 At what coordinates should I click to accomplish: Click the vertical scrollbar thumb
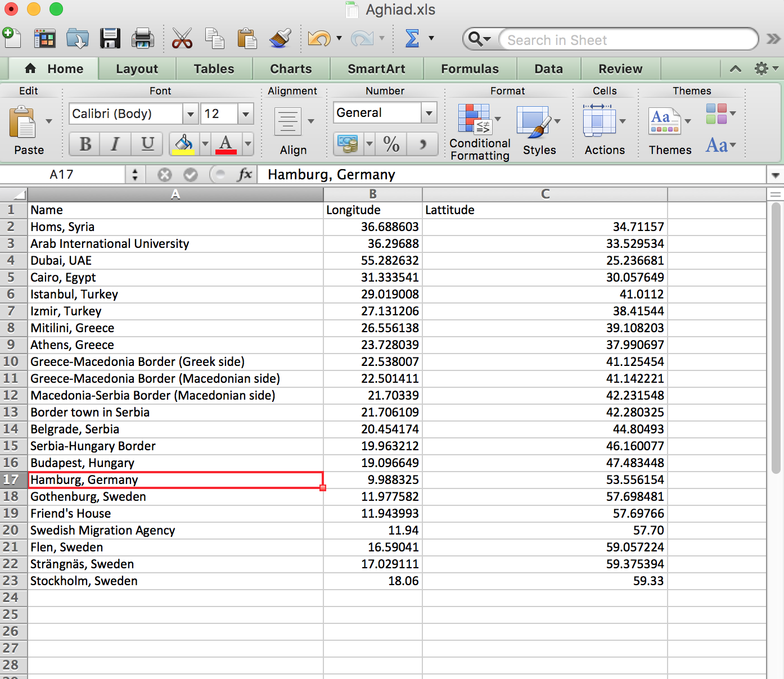tap(776, 338)
